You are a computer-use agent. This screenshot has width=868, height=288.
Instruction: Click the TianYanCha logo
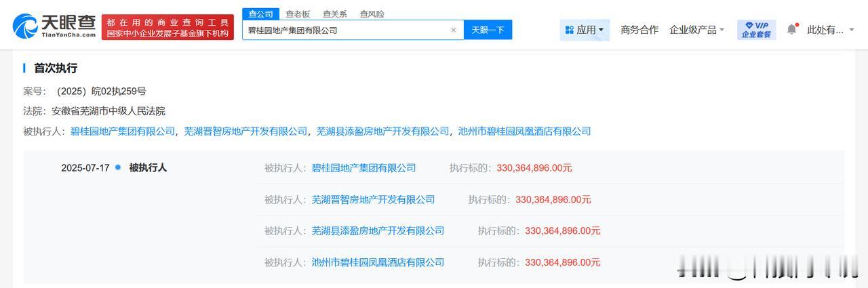pos(54,27)
